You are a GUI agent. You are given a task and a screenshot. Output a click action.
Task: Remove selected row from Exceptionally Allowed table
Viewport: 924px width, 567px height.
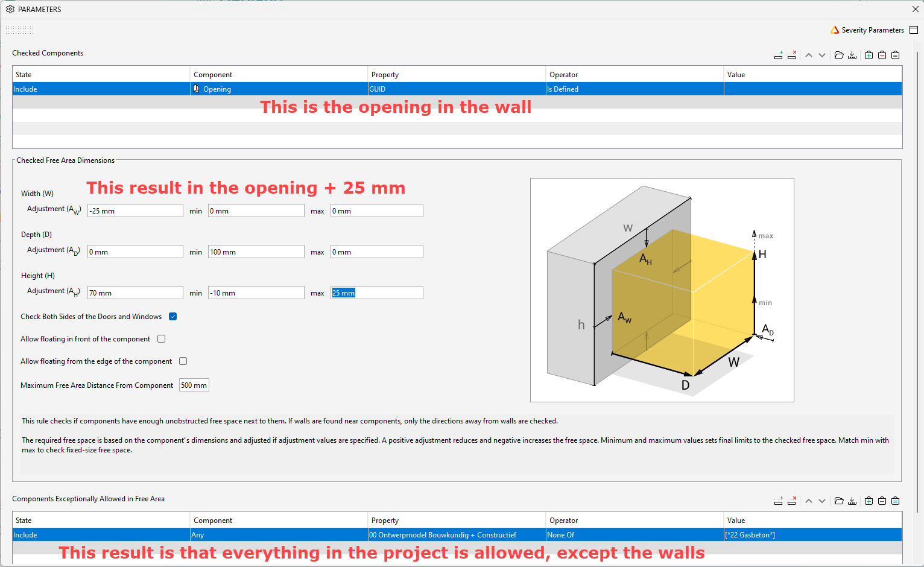pyautogui.click(x=791, y=501)
